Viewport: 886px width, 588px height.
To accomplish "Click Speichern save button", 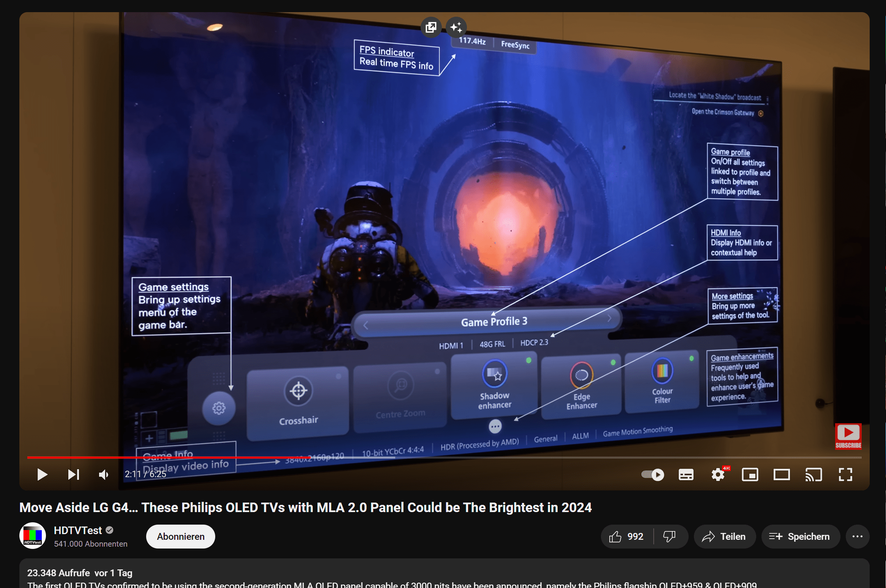I will [x=800, y=536].
